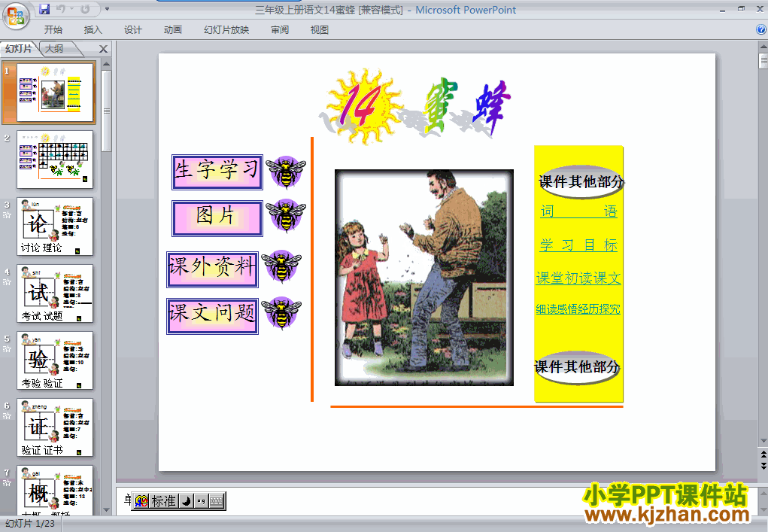Screen dimensions: 768x532
Task: Go to previous slide with double-up arrow
Action: click(763, 455)
